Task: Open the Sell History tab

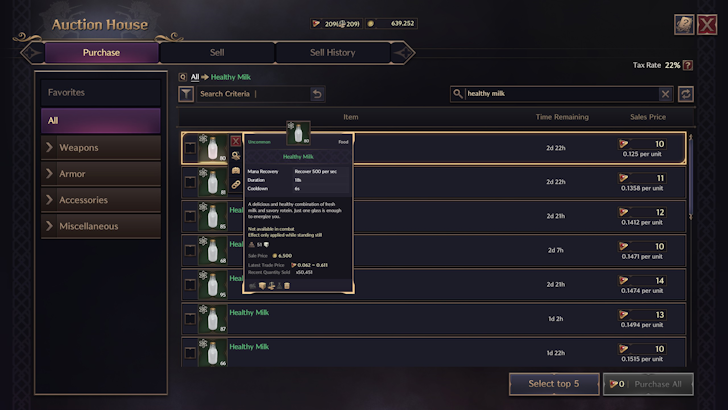Action: point(332,52)
